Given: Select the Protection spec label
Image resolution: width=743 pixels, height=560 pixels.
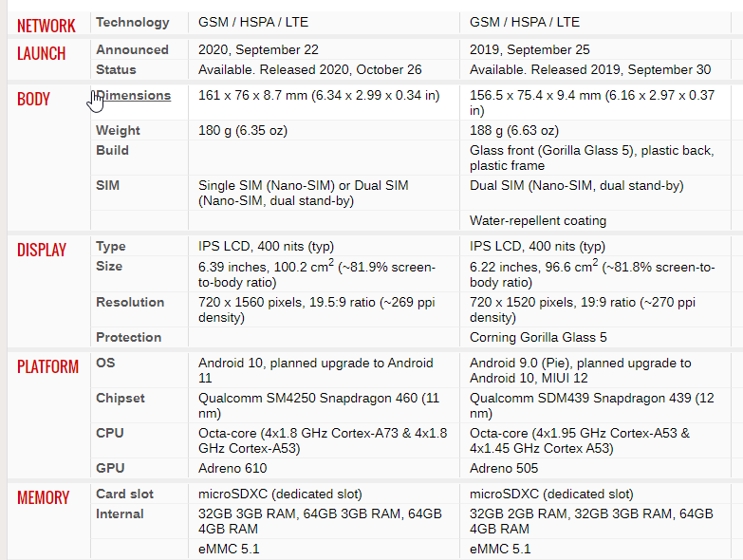Looking at the screenshot, I should click(x=129, y=337).
